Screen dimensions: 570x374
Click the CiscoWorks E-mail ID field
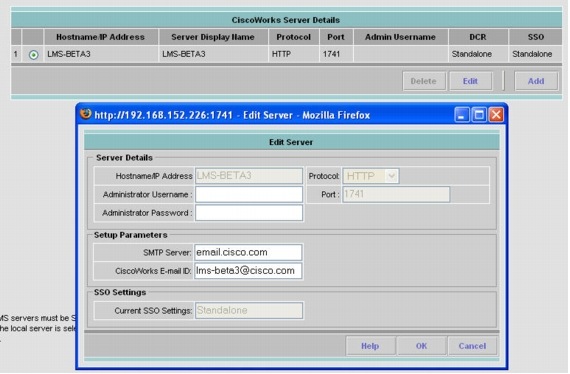click(x=248, y=271)
